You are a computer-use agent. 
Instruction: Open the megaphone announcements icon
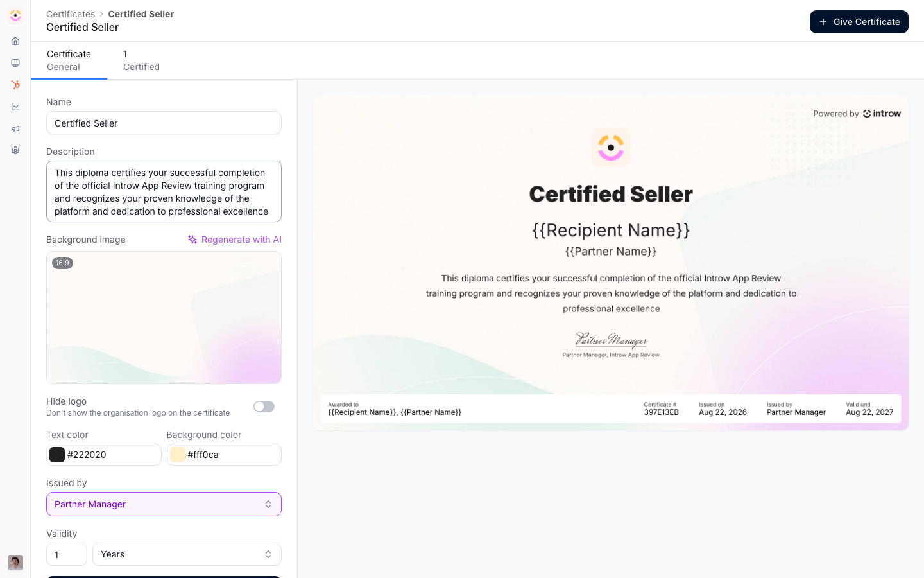point(15,128)
